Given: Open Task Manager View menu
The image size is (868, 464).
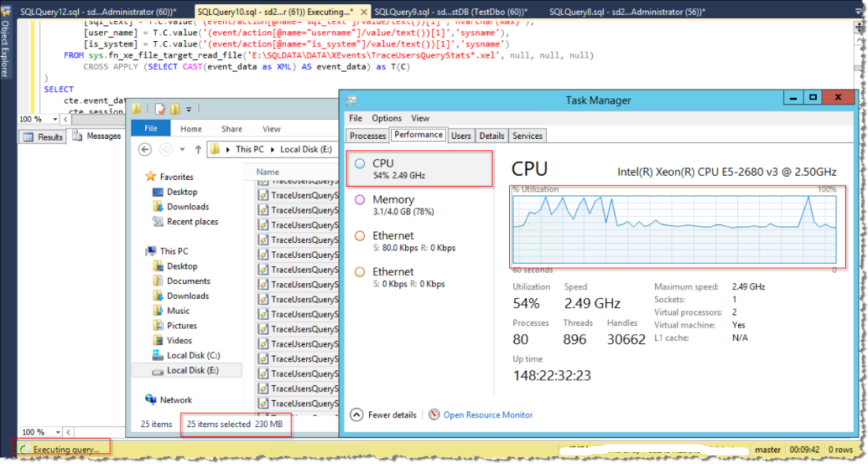Looking at the screenshot, I should tap(420, 118).
